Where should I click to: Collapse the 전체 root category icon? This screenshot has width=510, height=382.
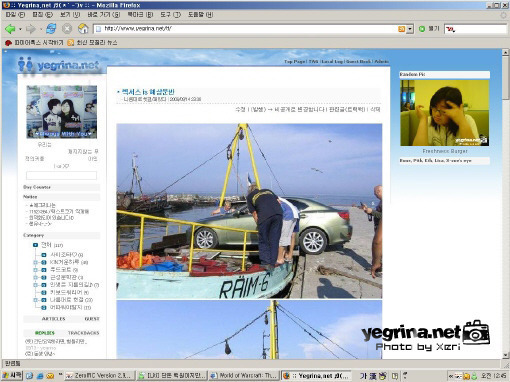[35, 245]
